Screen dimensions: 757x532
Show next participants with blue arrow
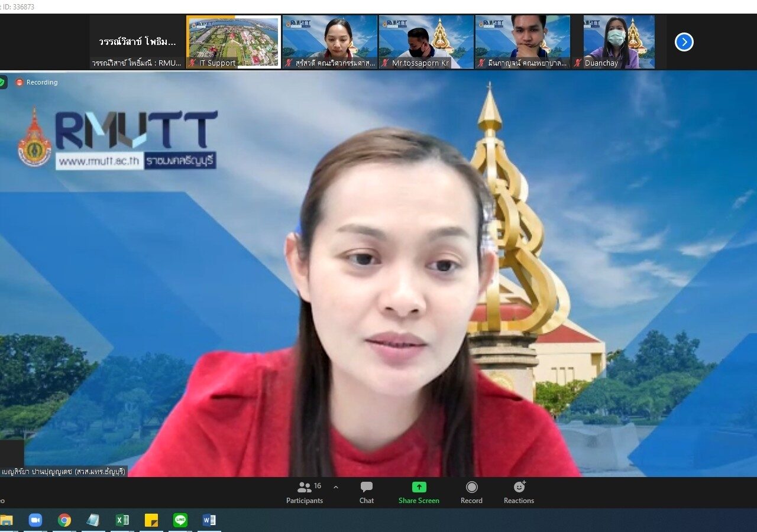[x=684, y=42]
